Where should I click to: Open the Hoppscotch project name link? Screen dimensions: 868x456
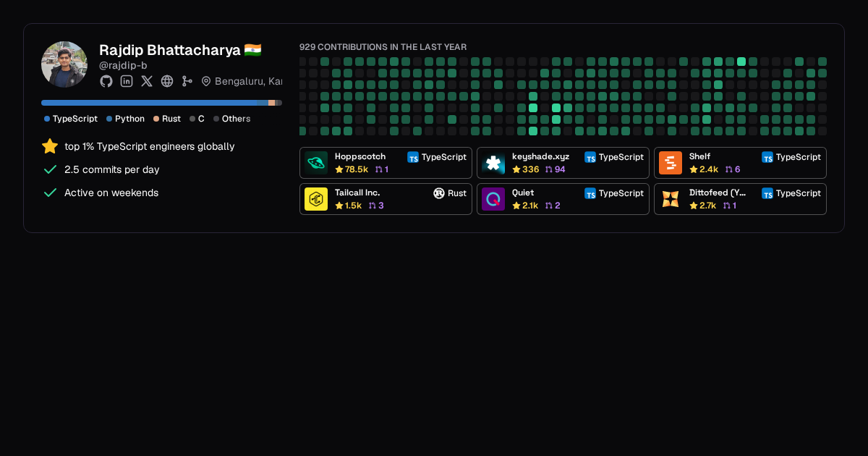(x=360, y=156)
